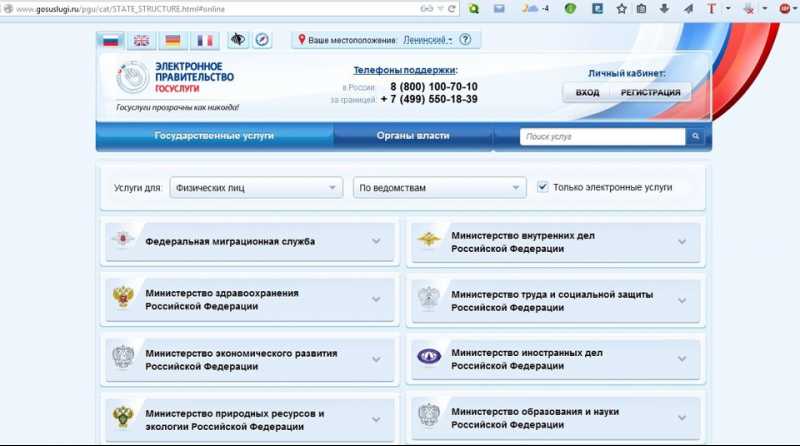Click the red T toolbar extension icon
The height and width of the screenshot is (446, 800).
point(712,9)
